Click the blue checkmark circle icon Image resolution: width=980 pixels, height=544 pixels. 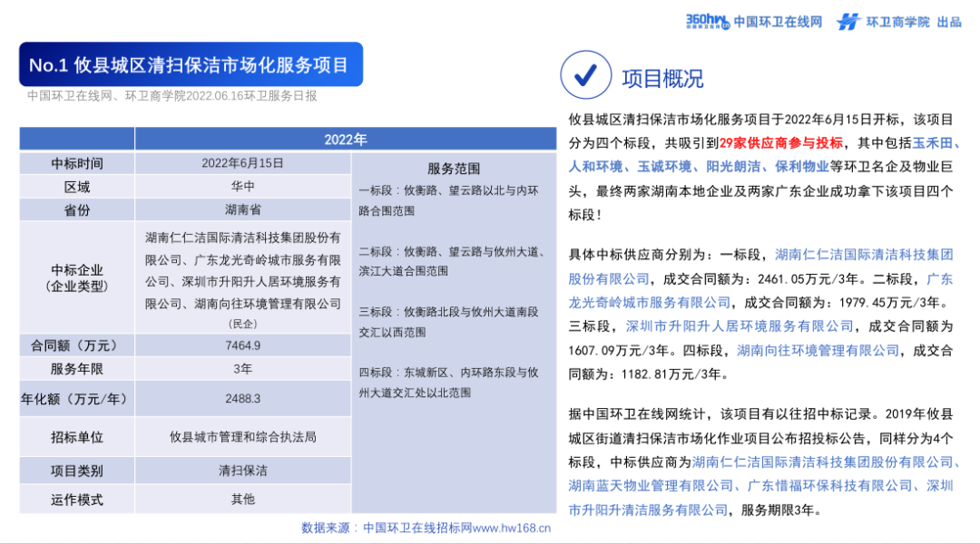585,75
